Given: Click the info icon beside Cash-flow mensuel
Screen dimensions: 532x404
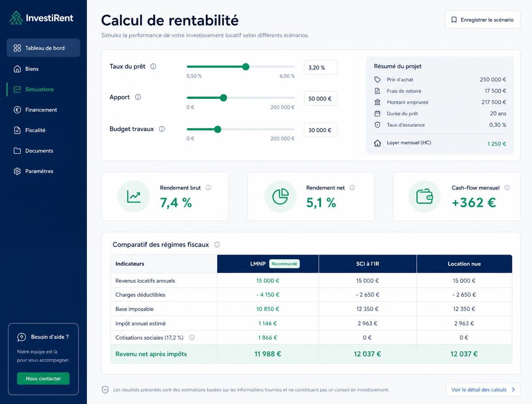Looking at the screenshot, I should (x=507, y=187).
